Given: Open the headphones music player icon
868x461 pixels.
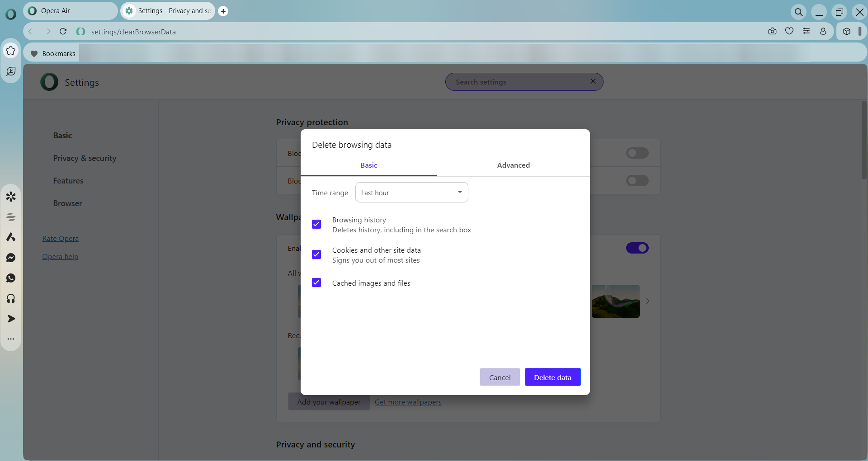Looking at the screenshot, I should [11, 298].
